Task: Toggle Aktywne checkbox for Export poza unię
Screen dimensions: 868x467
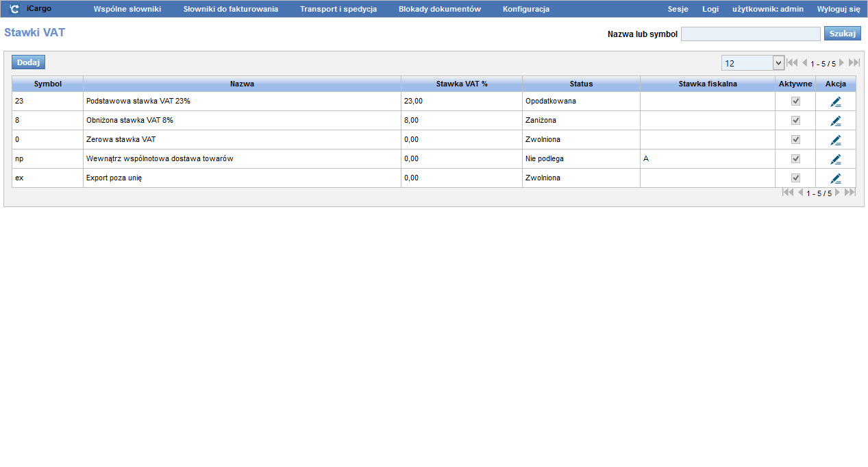Action: pyautogui.click(x=795, y=178)
